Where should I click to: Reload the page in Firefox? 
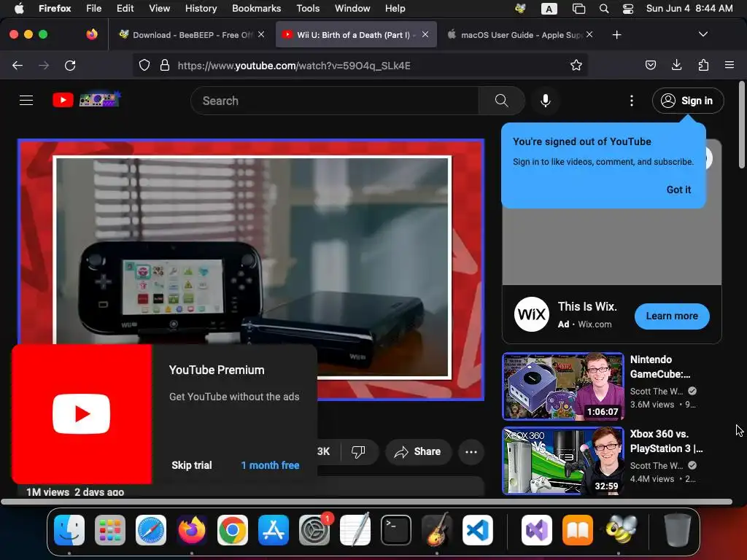(x=70, y=65)
